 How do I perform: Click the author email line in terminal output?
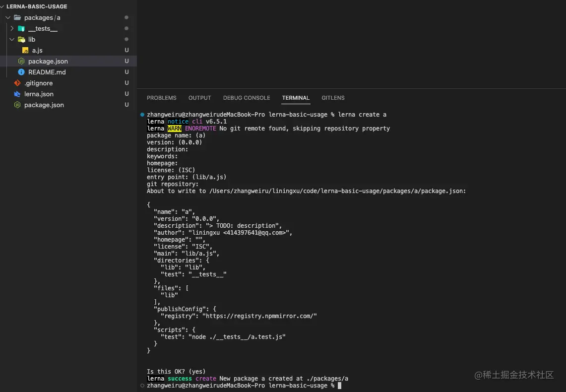coord(223,232)
